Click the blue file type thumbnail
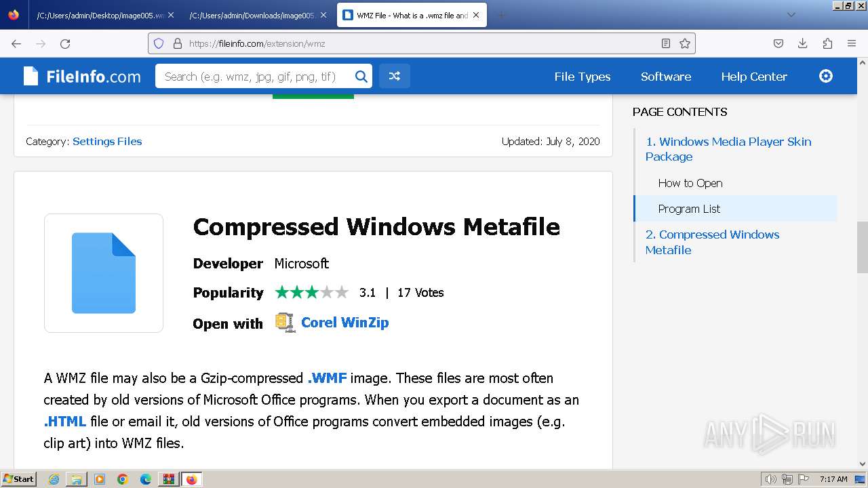The height and width of the screenshot is (488, 868). [x=104, y=273]
